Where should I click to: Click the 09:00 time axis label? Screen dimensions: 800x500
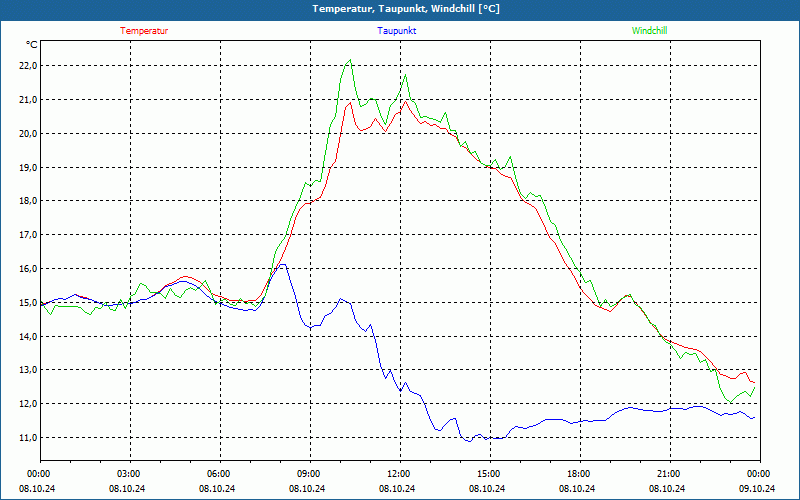[308, 473]
